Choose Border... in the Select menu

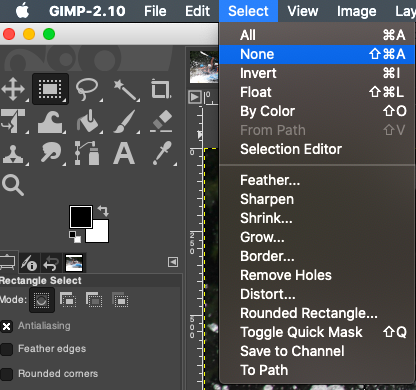317,256
